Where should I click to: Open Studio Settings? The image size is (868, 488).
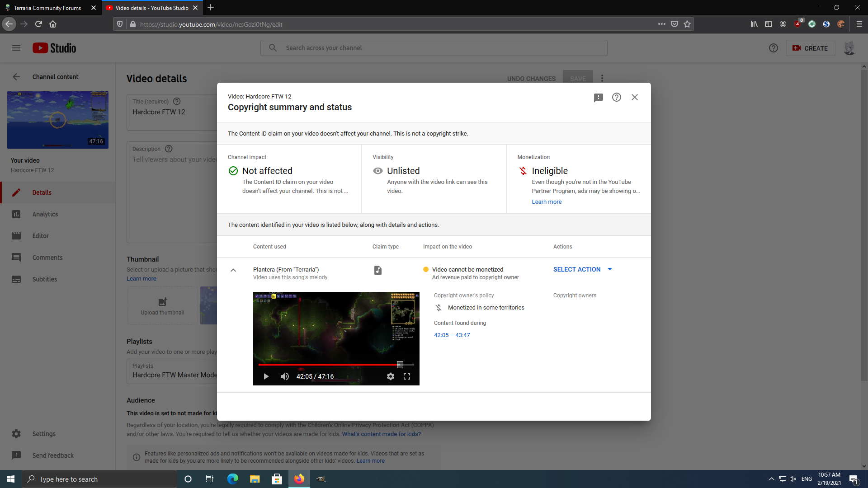click(58, 434)
